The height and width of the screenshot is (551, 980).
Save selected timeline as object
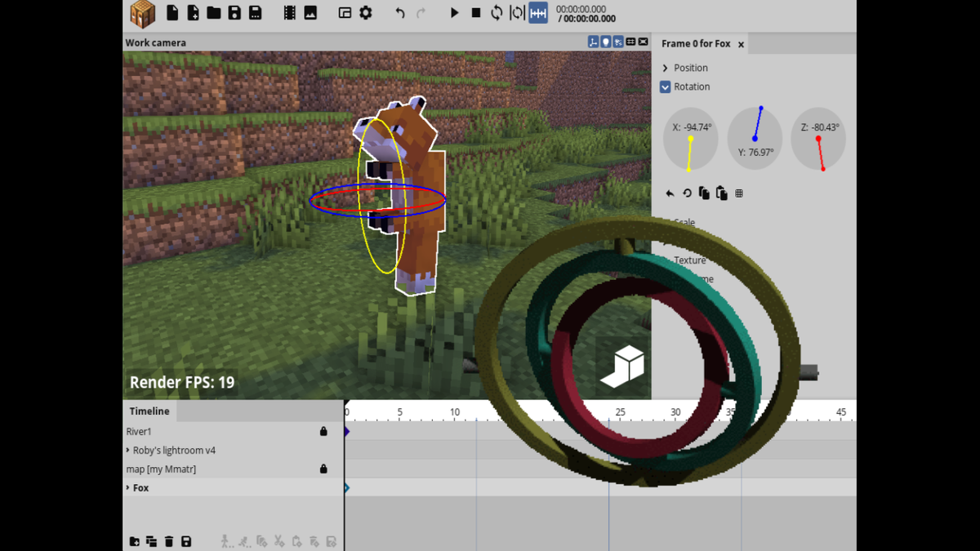[186, 541]
